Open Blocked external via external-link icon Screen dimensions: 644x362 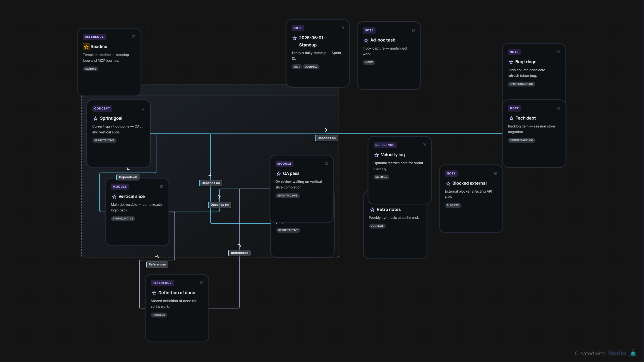[496, 173]
